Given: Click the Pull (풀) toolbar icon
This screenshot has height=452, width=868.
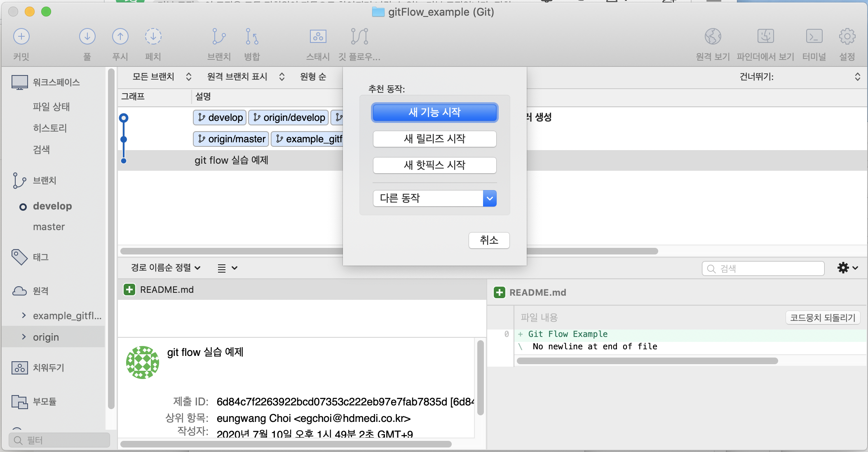Looking at the screenshot, I should tap(87, 37).
